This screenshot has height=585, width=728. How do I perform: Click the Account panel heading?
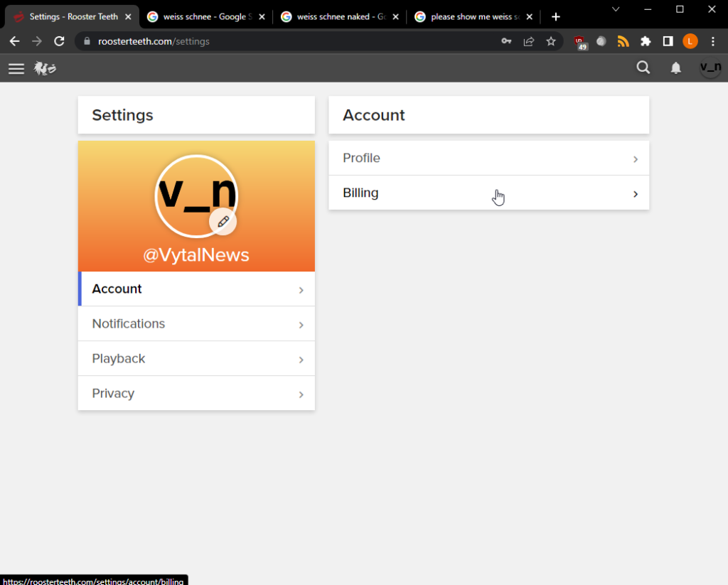coord(374,115)
